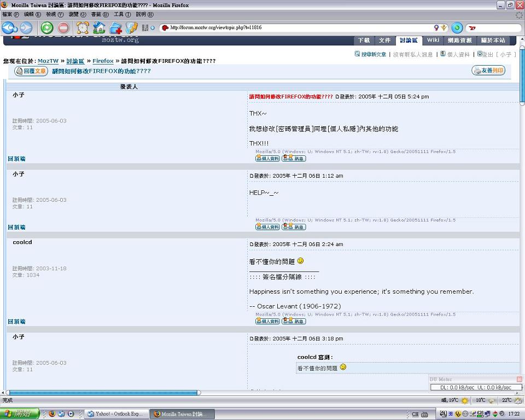Open the 下載 download tab

point(364,40)
